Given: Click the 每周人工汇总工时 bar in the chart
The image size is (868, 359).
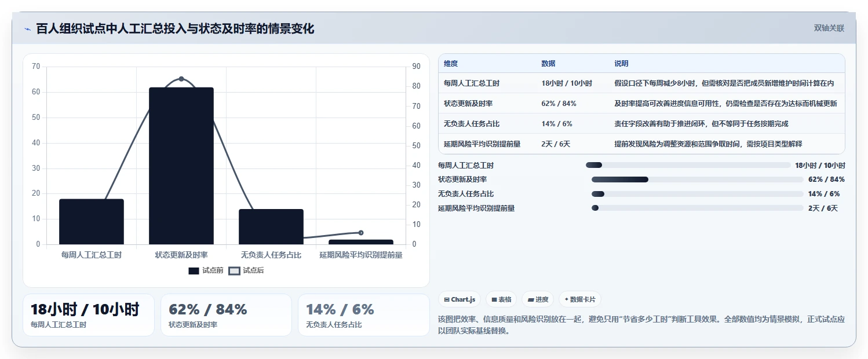Looking at the screenshot, I should pos(92,222).
